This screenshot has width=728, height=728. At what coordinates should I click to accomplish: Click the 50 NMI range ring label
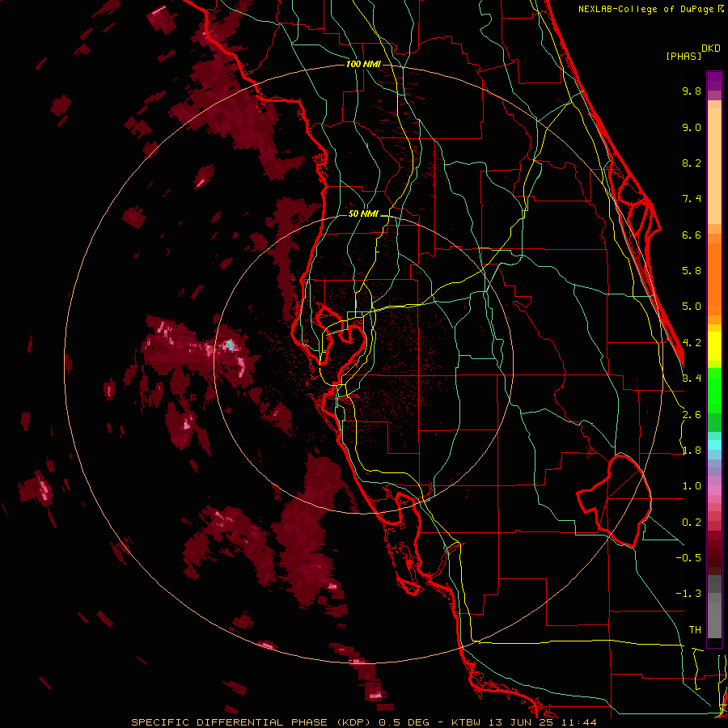pyautogui.click(x=363, y=214)
